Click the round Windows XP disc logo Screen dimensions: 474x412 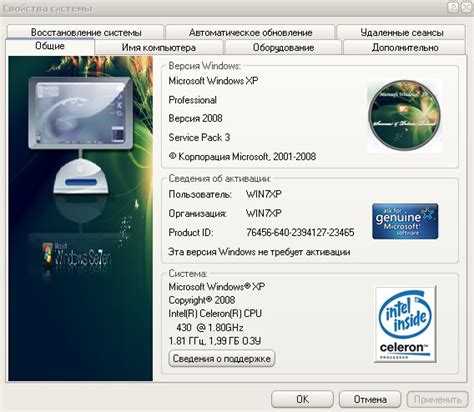(404, 115)
